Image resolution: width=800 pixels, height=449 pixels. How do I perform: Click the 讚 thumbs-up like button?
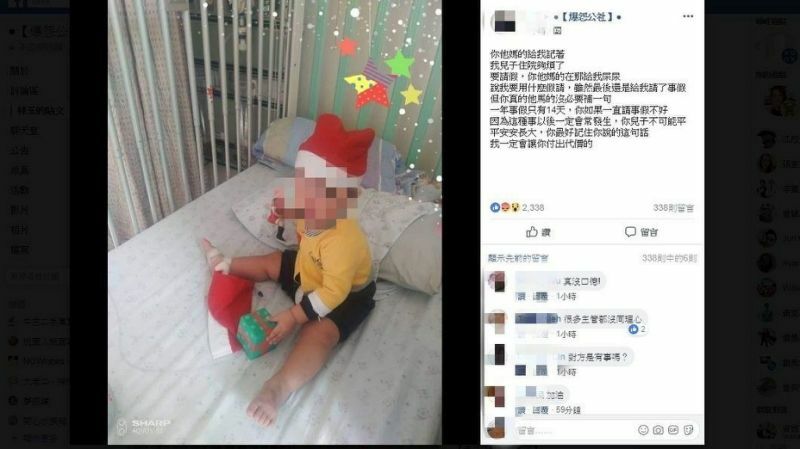click(x=538, y=232)
